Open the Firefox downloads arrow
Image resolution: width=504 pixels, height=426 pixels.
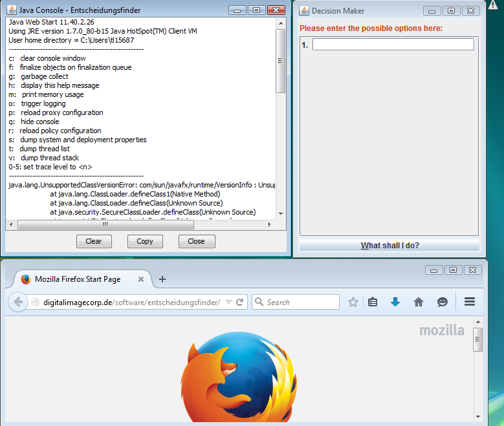(x=395, y=302)
